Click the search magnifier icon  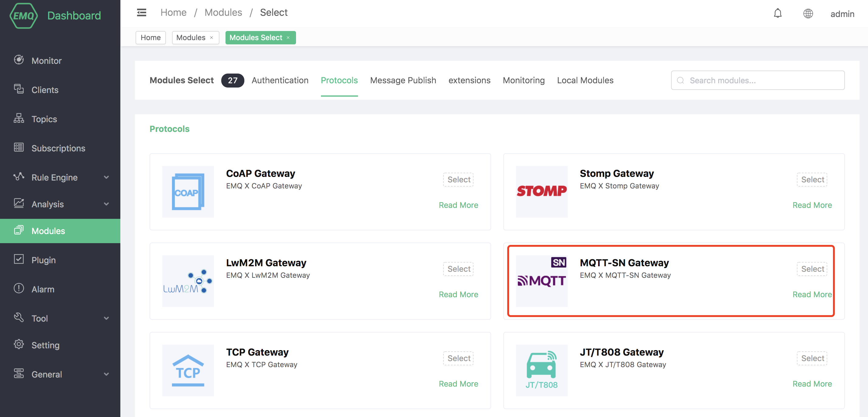pyautogui.click(x=680, y=80)
